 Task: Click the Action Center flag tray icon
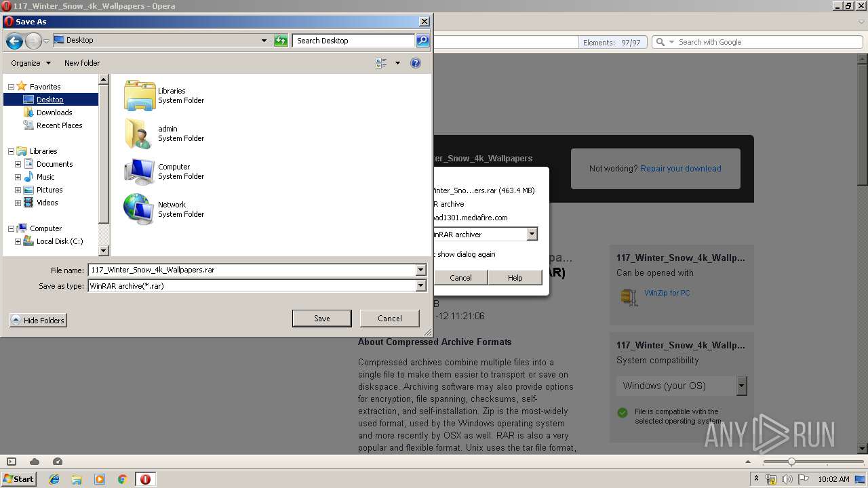click(x=802, y=479)
